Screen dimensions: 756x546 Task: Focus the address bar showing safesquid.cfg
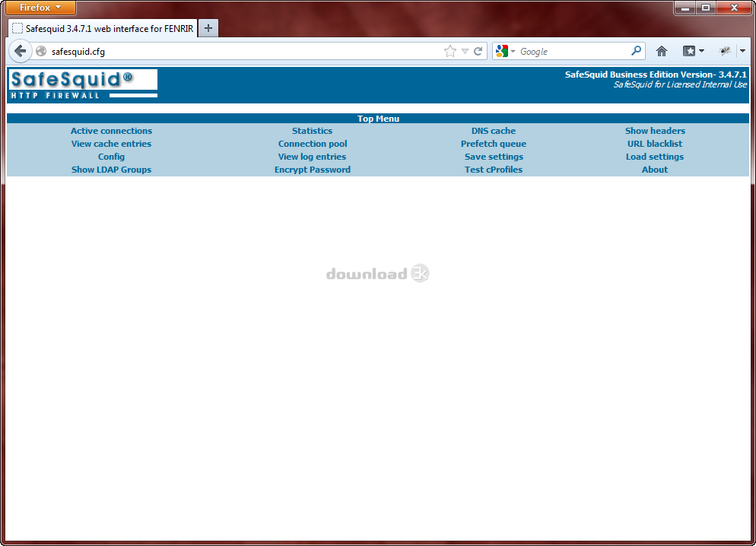coord(246,52)
